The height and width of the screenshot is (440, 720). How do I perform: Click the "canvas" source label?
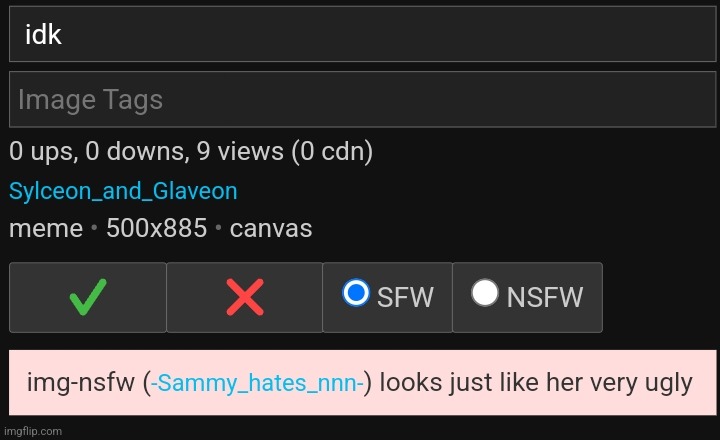271,228
